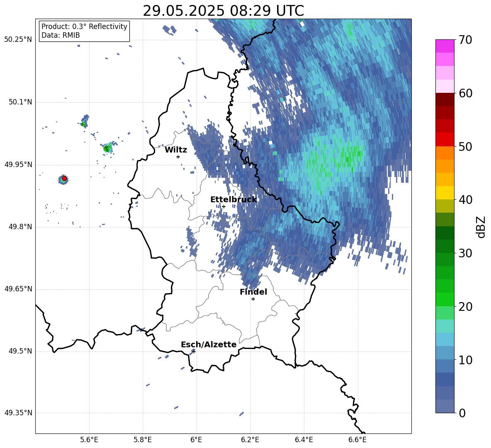This screenshot has width=491, height=448.
Task: Select the Esch/Alzette city label
Action: click(x=209, y=344)
